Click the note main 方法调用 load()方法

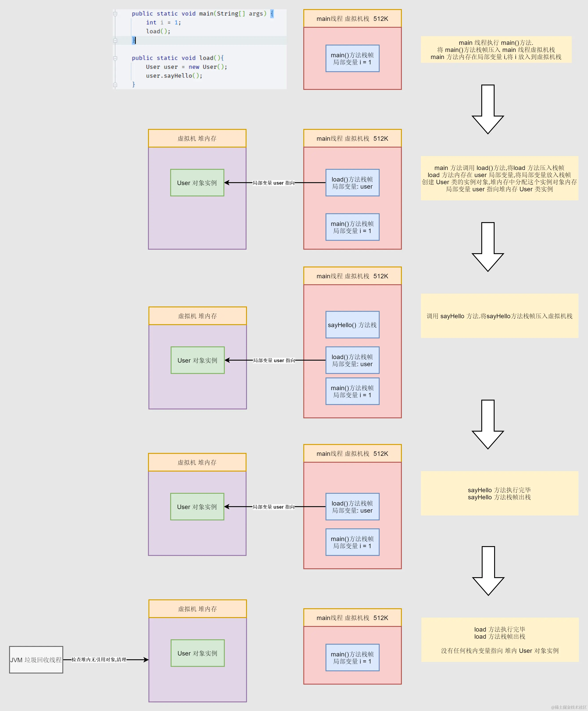pos(499,178)
